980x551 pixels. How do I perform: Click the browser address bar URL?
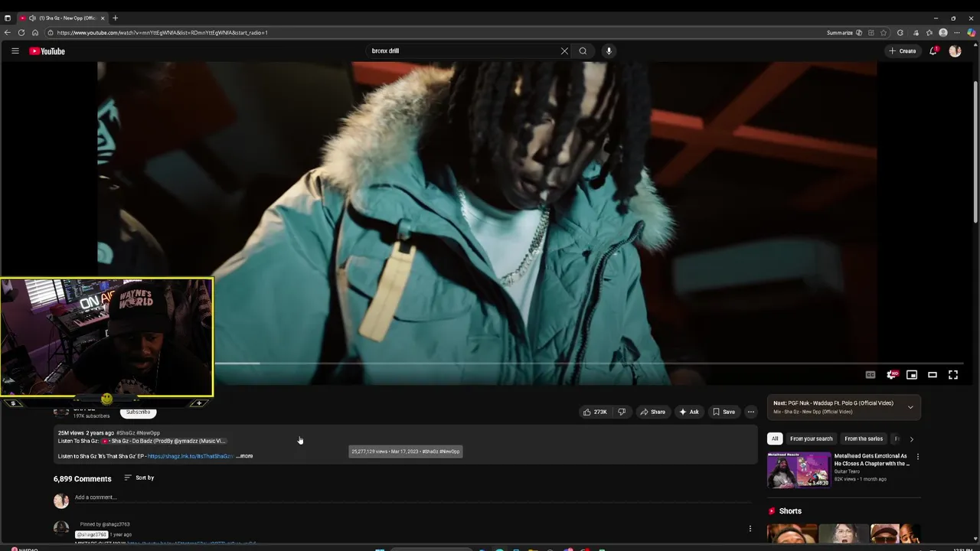click(162, 33)
